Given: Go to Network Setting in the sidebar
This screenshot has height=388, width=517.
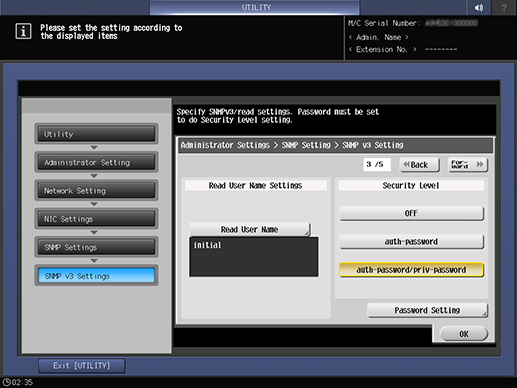Looking at the screenshot, I should pos(96,191).
